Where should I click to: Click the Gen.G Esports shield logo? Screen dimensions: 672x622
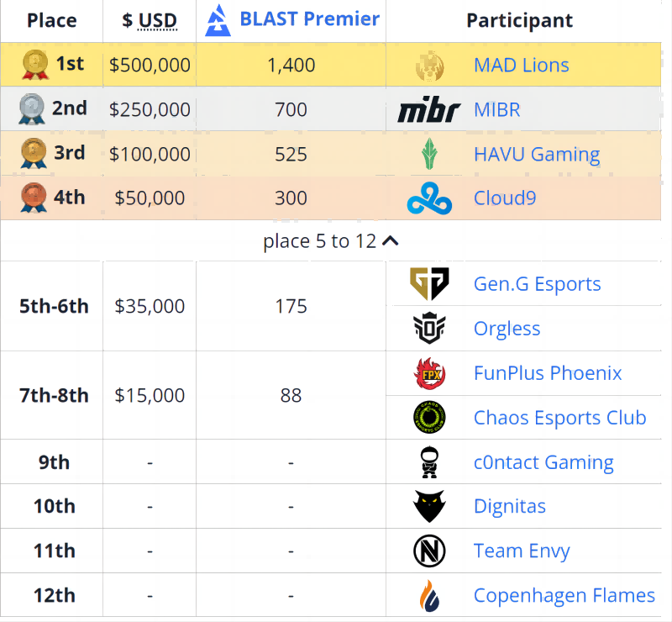coord(429,283)
